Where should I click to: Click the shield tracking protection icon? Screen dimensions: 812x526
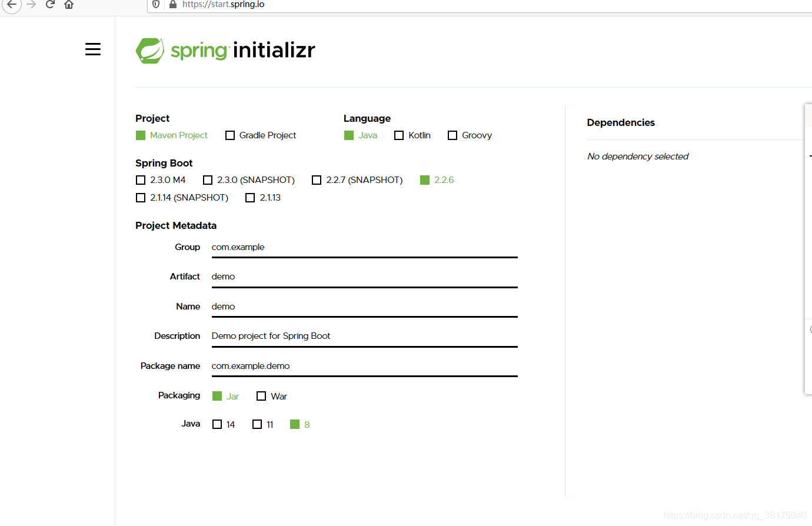[156, 4]
